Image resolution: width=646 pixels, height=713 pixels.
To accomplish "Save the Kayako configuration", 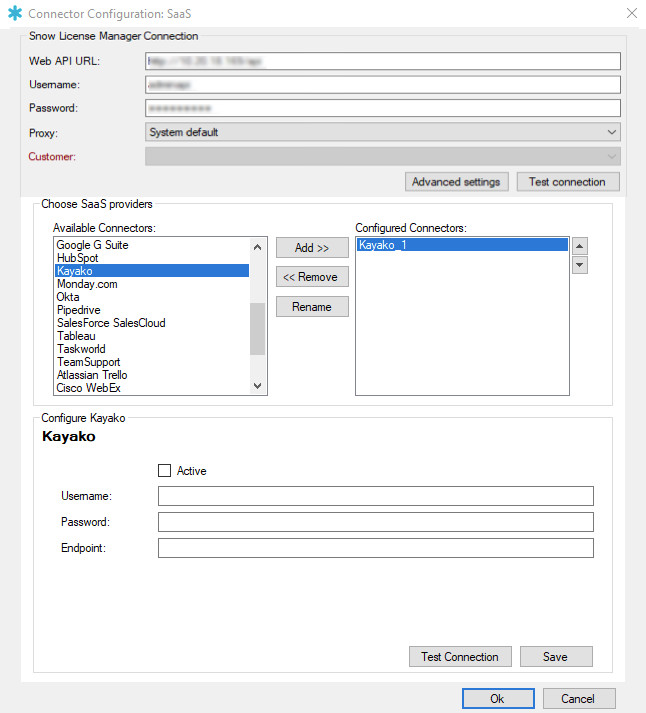I will (x=555, y=657).
